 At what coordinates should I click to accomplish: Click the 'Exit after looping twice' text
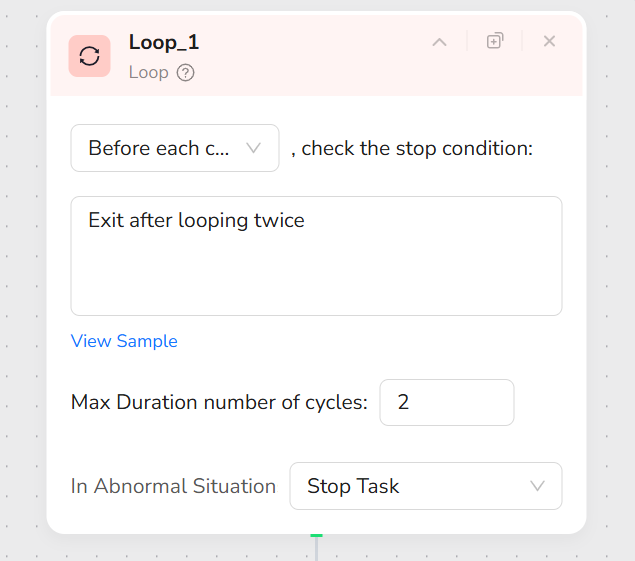click(196, 220)
